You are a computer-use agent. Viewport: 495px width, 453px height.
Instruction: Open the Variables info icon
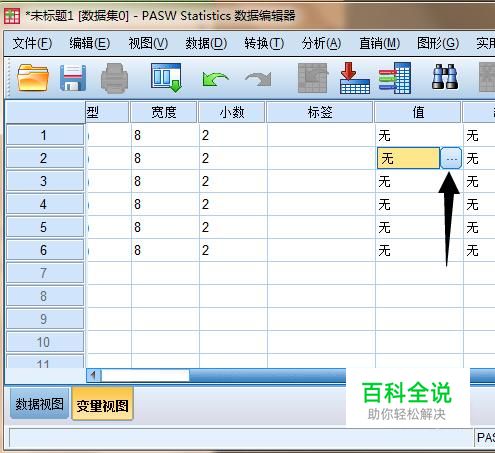coord(395,78)
